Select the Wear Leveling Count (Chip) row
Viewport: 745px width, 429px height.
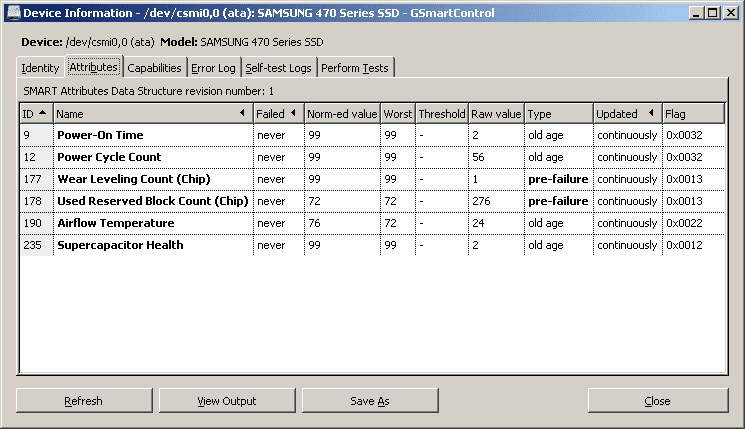(373, 179)
